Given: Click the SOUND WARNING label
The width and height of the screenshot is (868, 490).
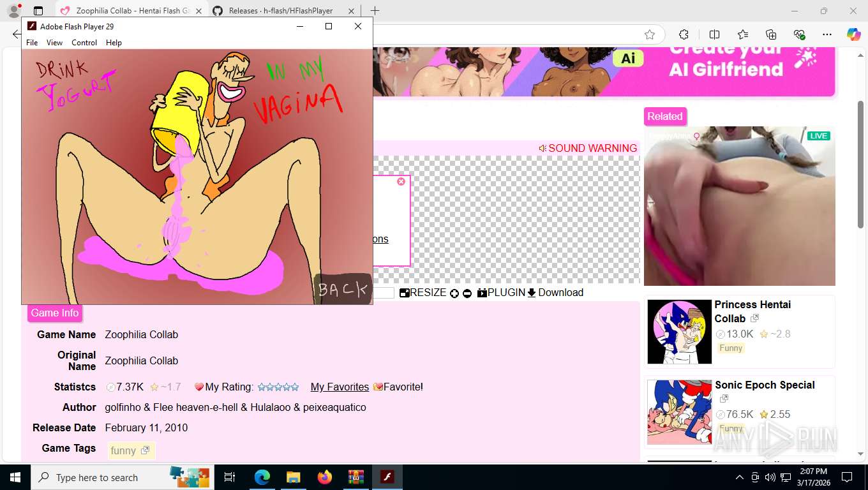Looking at the screenshot, I should [588, 148].
